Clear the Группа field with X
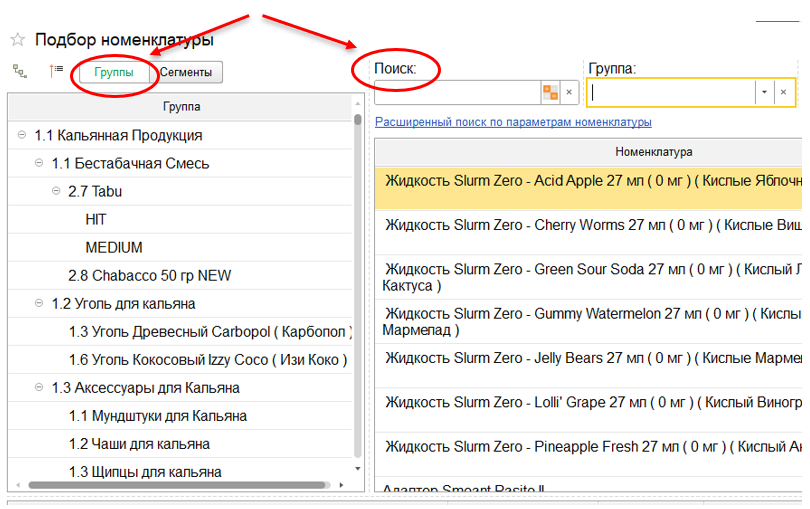The height and width of the screenshot is (509, 810). pos(783,92)
